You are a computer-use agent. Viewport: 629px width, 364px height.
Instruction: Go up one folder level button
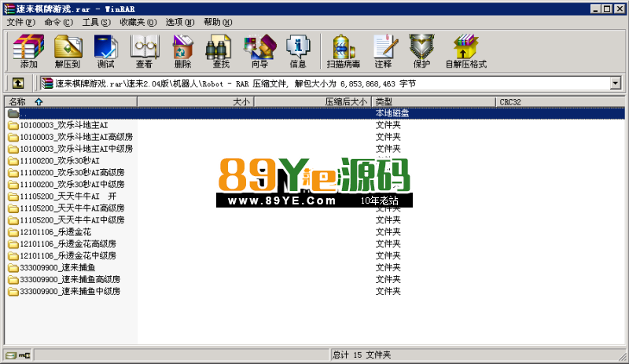(17, 83)
